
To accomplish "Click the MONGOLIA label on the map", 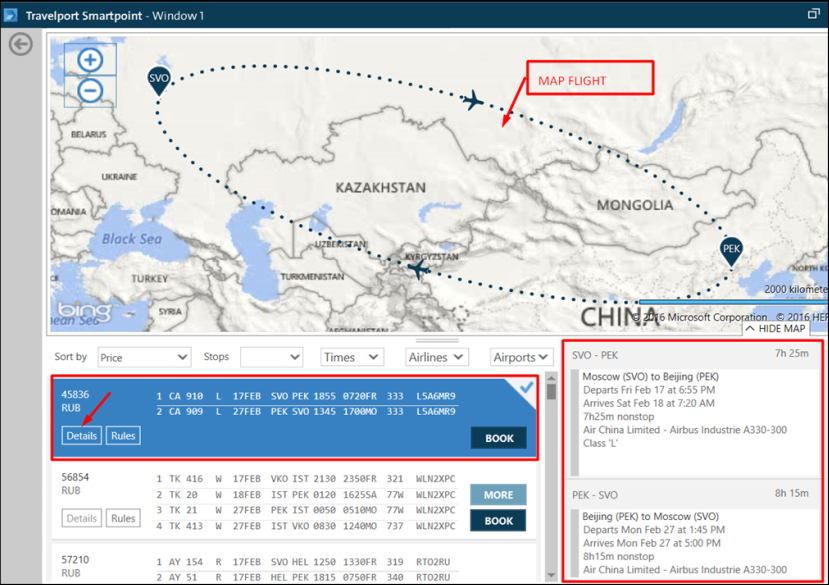I will coord(635,205).
